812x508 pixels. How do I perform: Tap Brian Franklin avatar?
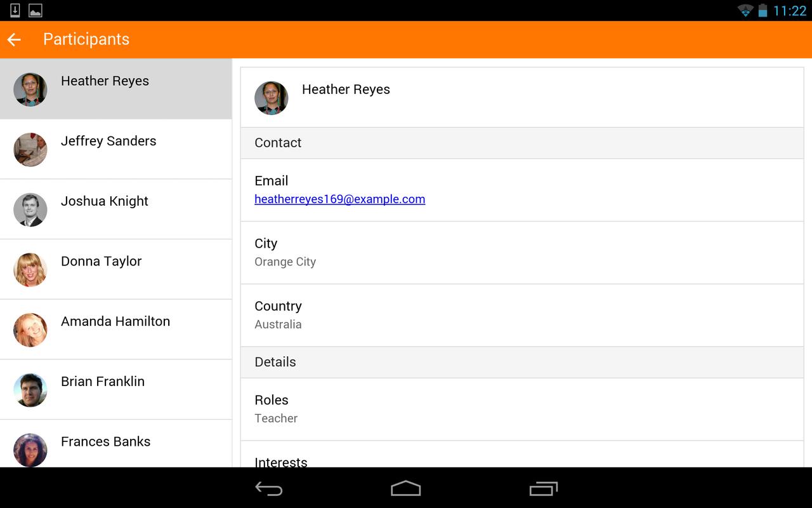coord(30,390)
